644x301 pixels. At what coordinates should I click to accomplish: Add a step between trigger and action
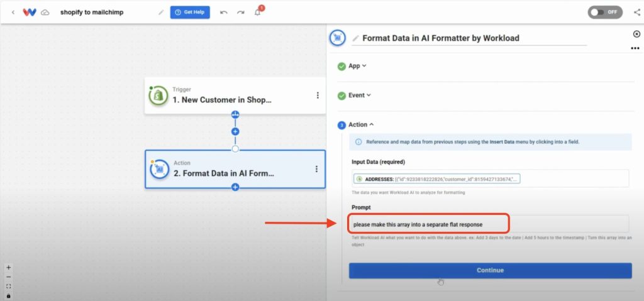[x=235, y=132]
